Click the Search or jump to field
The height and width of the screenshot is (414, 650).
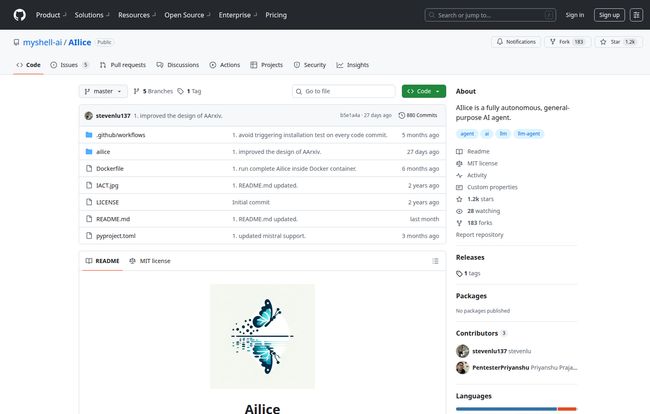pyautogui.click(x=490, y=15)
